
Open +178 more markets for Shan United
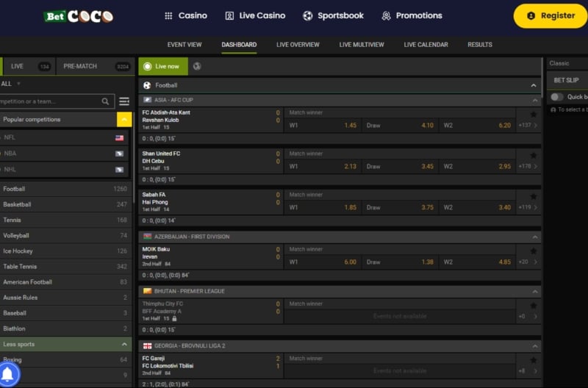coord(528,166)
